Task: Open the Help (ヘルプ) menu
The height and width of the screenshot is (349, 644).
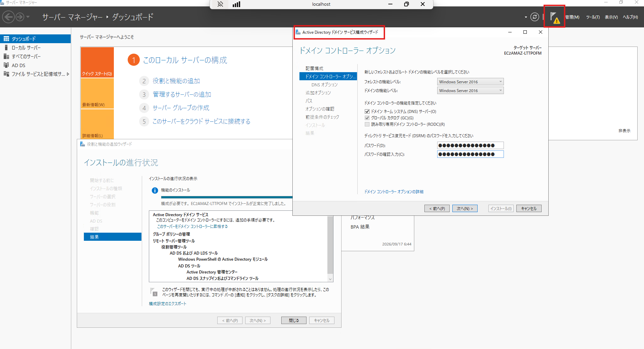Action: [x=631, y=17]
